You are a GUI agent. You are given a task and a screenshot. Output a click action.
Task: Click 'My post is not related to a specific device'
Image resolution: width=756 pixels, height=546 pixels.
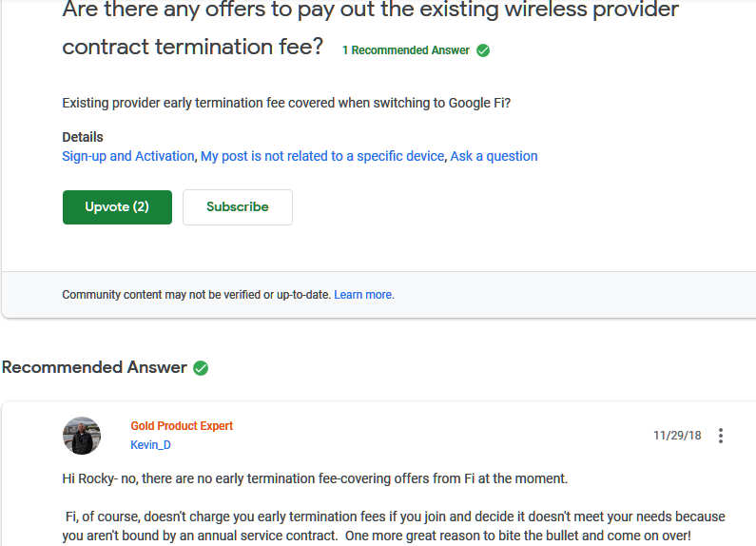[322, 156]
